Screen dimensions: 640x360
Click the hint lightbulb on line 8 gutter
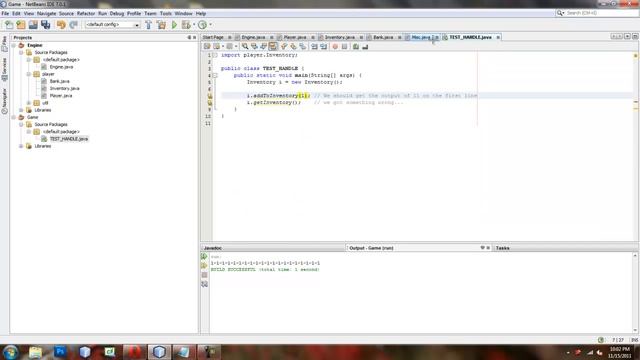point(210,103)
